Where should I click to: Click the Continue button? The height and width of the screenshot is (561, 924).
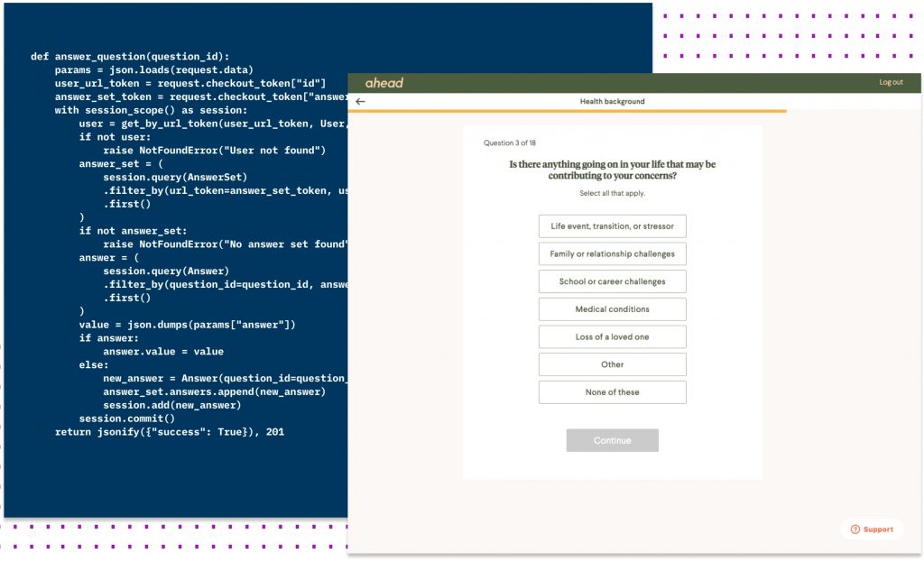613,440
